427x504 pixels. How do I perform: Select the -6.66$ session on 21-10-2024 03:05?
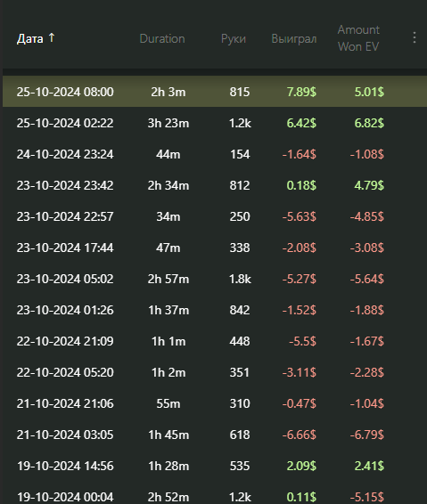[x=215, y=435]
